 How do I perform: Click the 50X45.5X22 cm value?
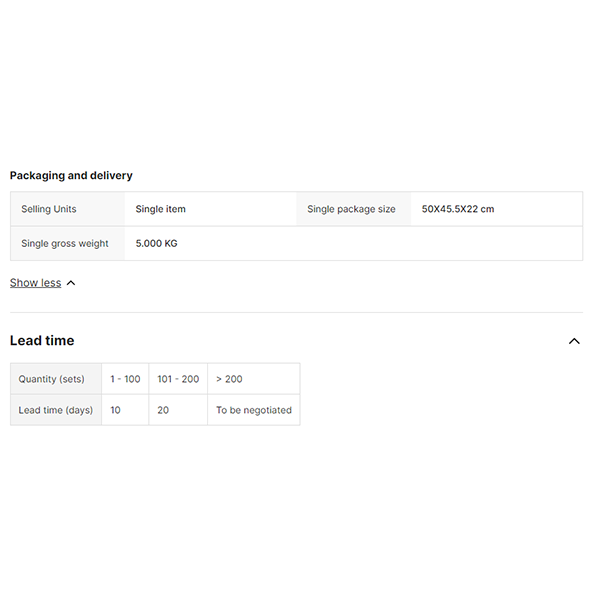point(458,209)
